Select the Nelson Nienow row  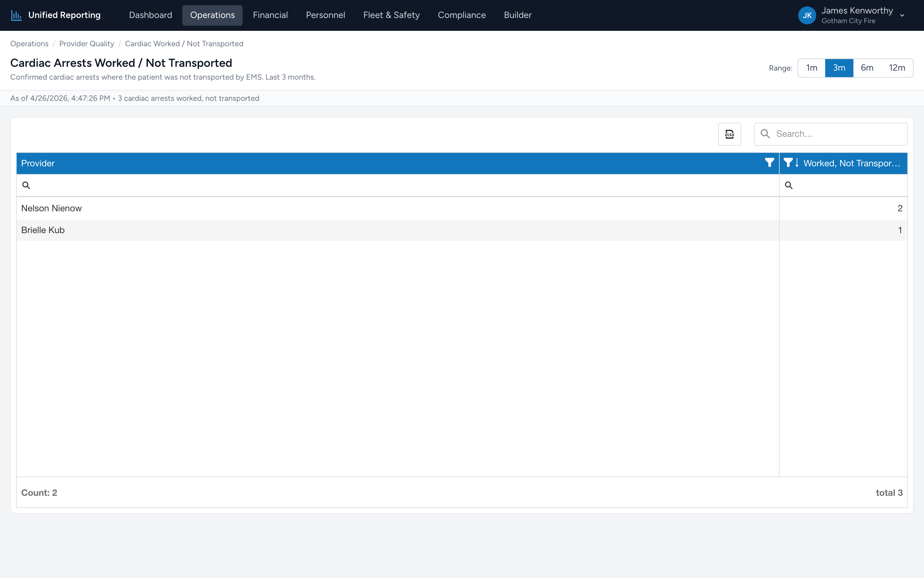(462, 208)
